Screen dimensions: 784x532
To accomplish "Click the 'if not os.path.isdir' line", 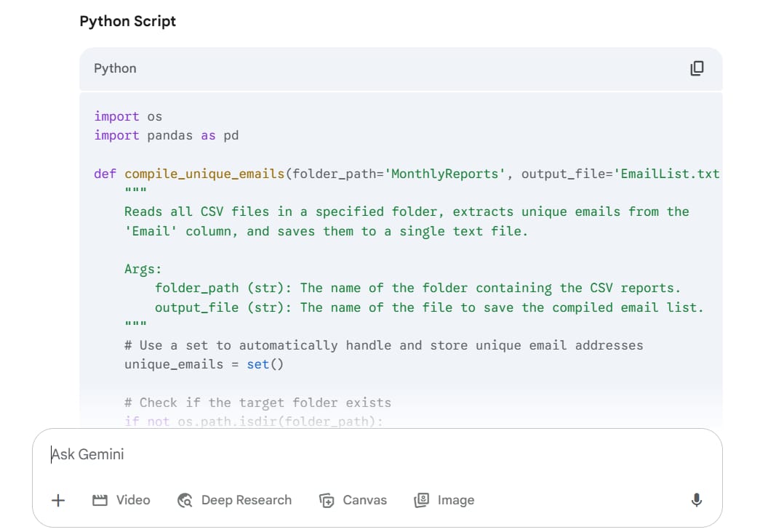I will coord(254,422).
